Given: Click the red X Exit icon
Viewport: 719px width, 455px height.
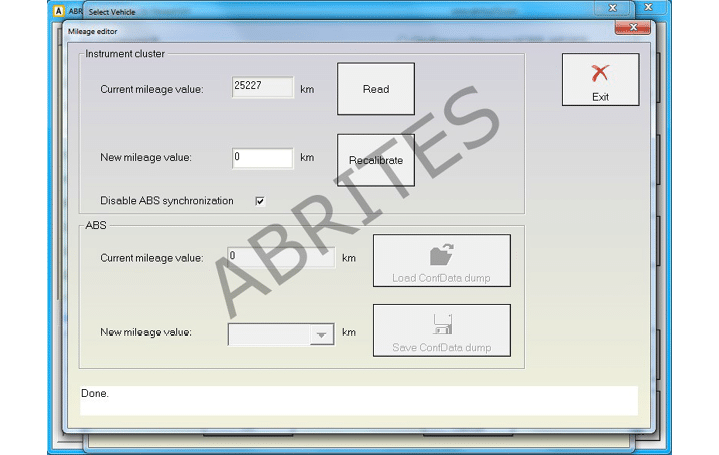Looking at the screenshot, I should [x=600, y=74].
